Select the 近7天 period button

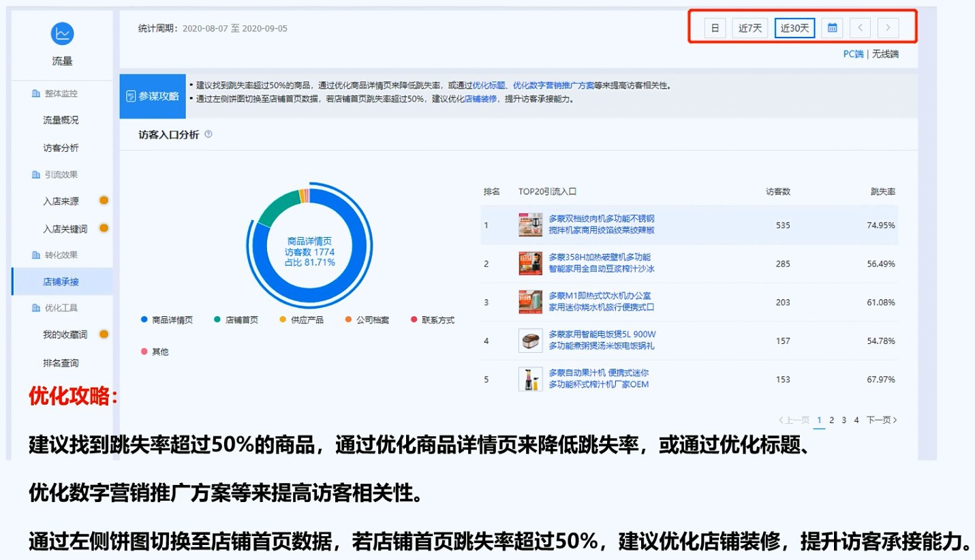(x=750, y=28)
